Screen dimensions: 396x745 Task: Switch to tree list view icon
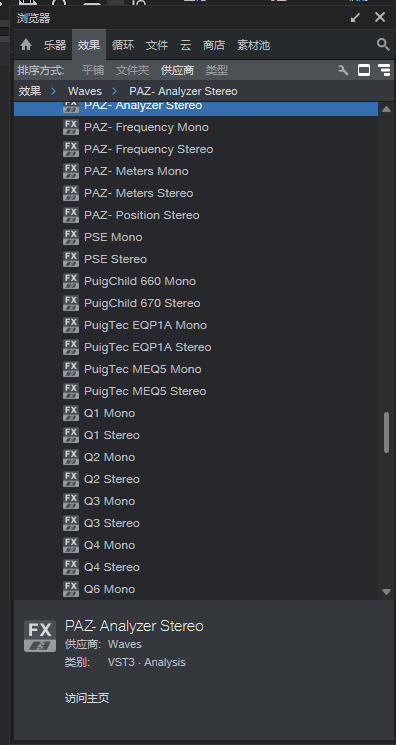tap(384, 70)
